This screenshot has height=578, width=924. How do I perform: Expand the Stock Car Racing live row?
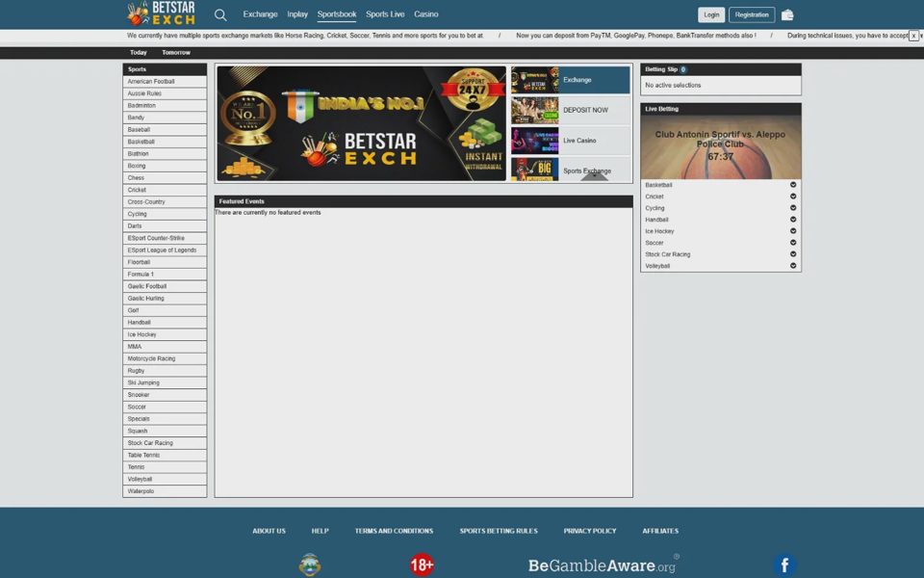721,254
